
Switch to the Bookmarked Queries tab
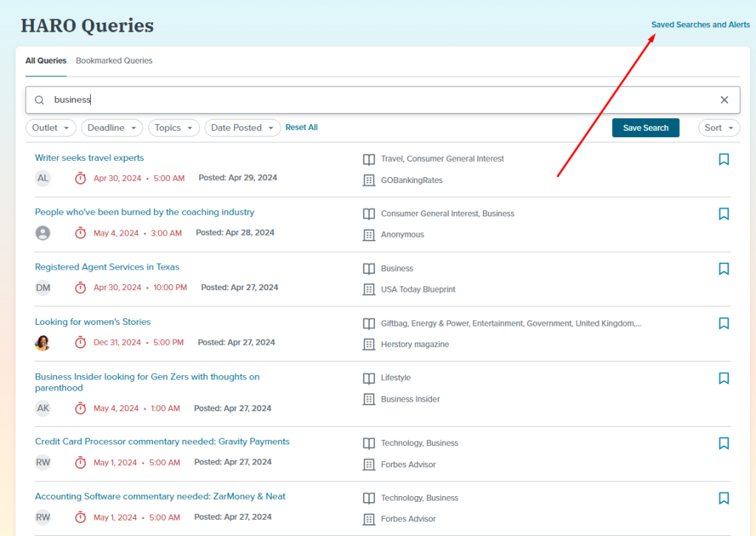(114, 61)
